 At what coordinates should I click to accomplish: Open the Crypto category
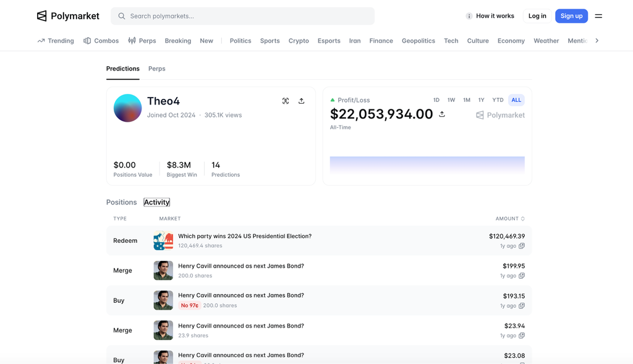299,41
